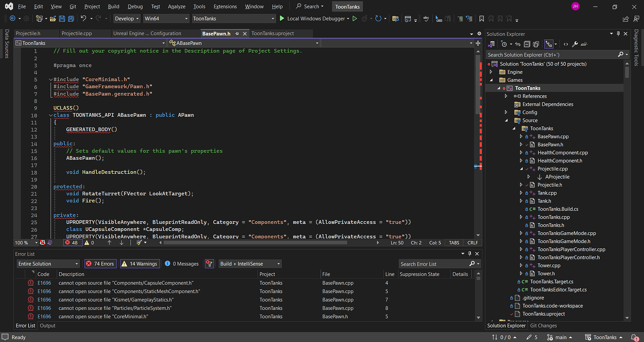Screen dimensions: 644x342
Task: Collapse the AProjectile node under Projectile.cpp
Action: (x=528, y=177)
